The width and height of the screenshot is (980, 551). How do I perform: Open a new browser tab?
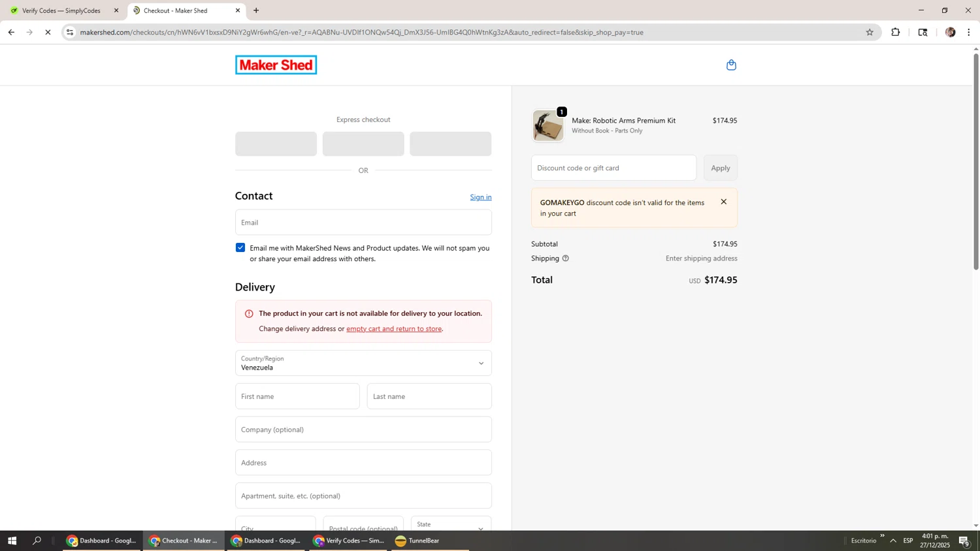256,10
